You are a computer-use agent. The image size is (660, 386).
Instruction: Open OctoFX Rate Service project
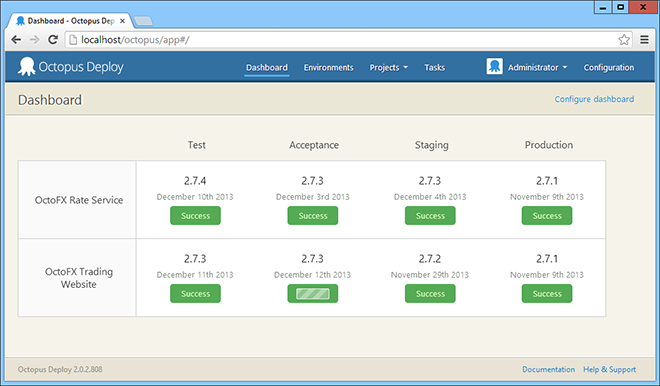79,200
